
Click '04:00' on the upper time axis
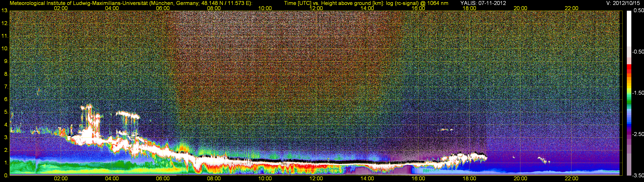pos(112,8)
